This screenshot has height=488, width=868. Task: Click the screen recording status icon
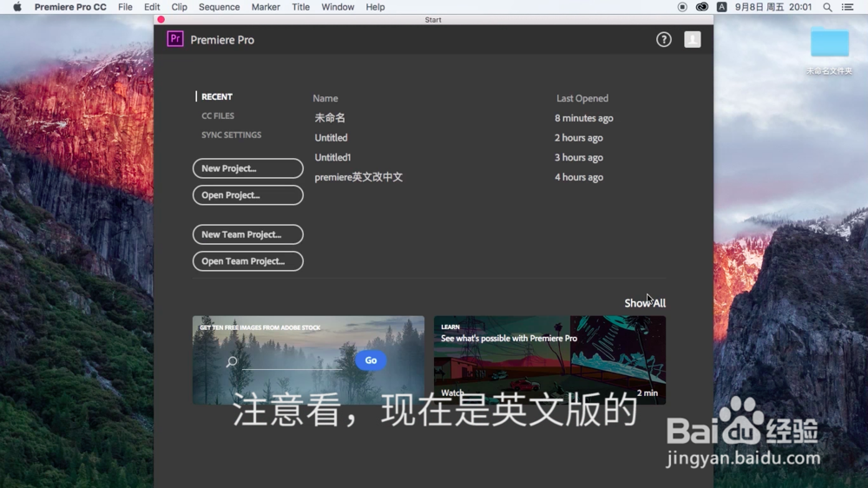click(x=682, y=7)
